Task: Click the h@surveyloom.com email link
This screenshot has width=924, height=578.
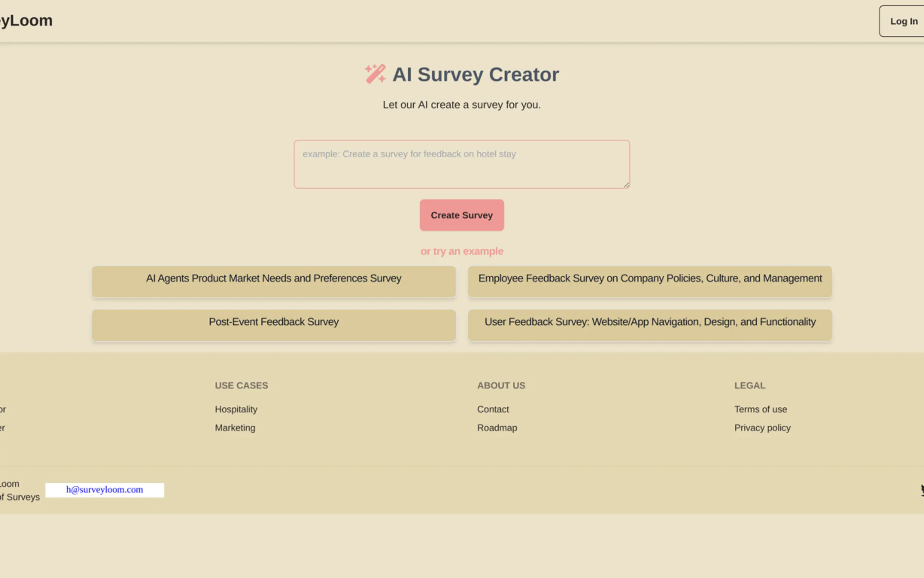Action: pyautogui.click(x=105, y=490)
